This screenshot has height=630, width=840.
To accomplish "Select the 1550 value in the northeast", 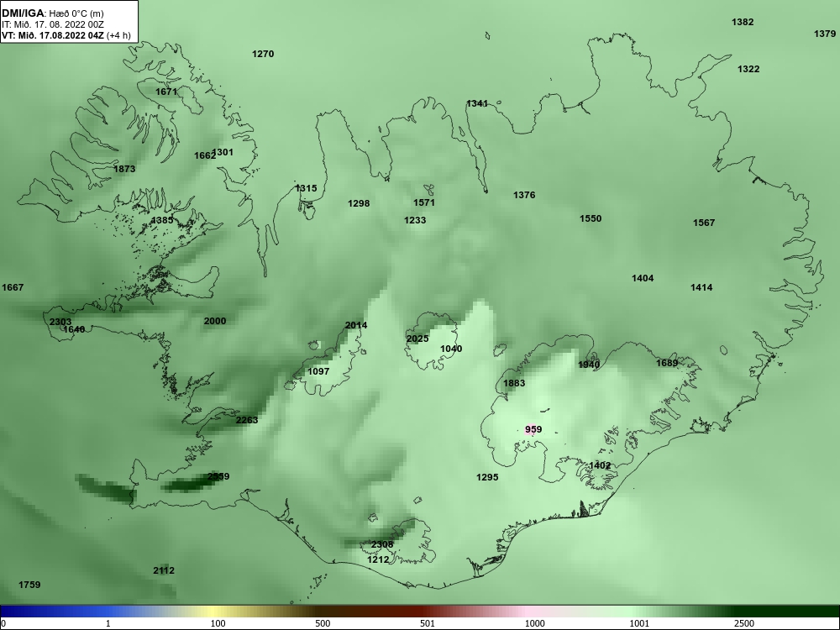I will (591, 218).
